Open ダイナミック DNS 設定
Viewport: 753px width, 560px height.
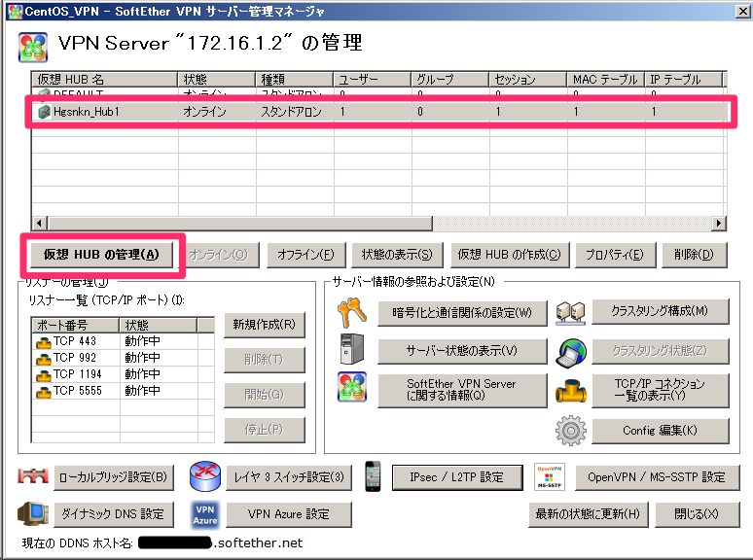(113, 514)
